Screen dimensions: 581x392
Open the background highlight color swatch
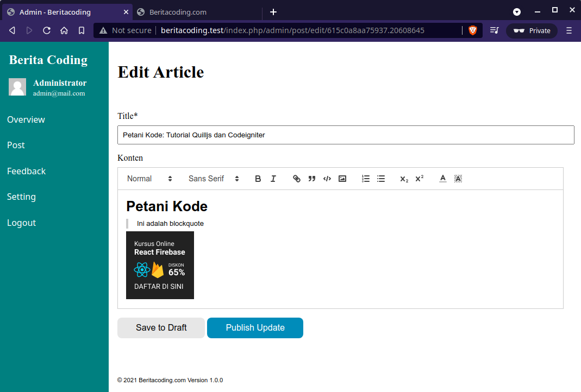coord(458,178)
